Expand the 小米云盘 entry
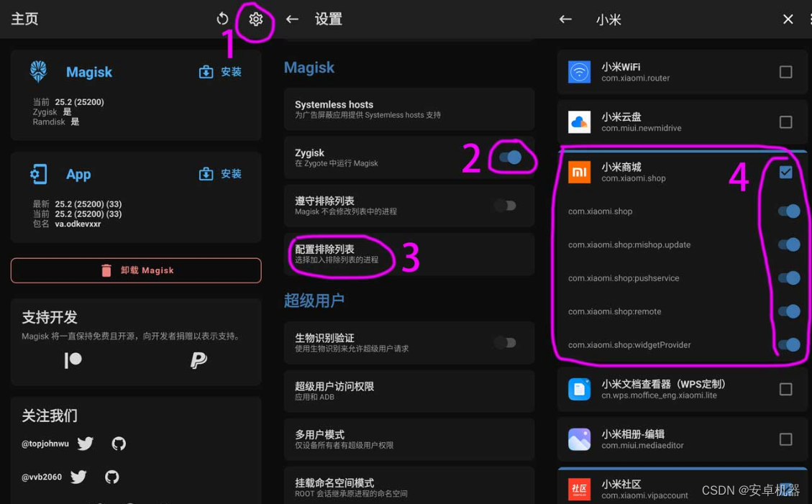Image resolution: width=812 pixels, height=504 pixels. point(683,122)
